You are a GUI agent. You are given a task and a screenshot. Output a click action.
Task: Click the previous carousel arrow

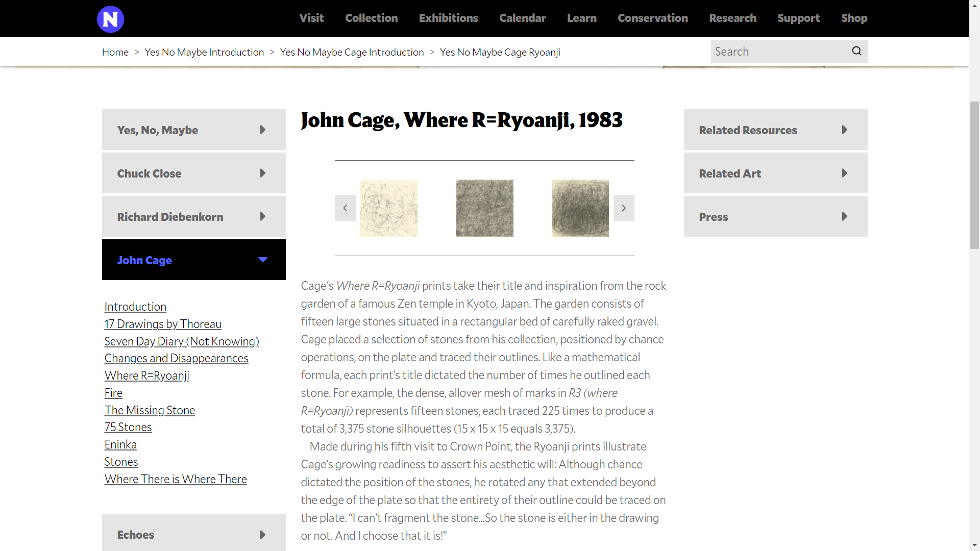click(x=345, y=208)
